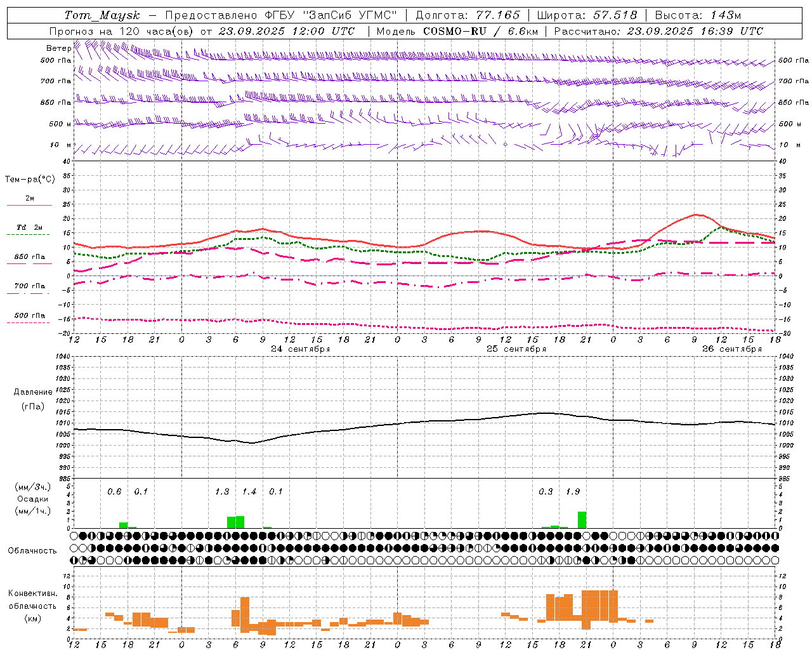Click the solid red 2м legend line
This screenshot has width=812, height=650.
click(29, 205)
